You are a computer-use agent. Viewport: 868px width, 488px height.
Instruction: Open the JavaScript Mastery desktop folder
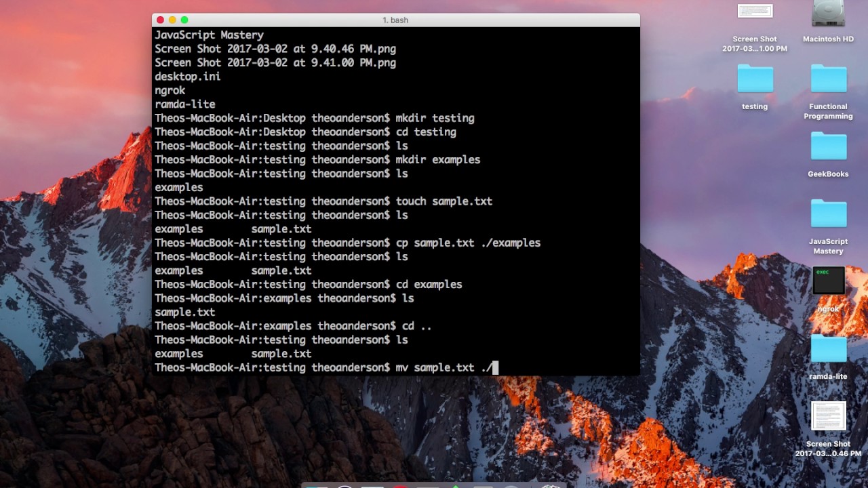pos(828,214)
